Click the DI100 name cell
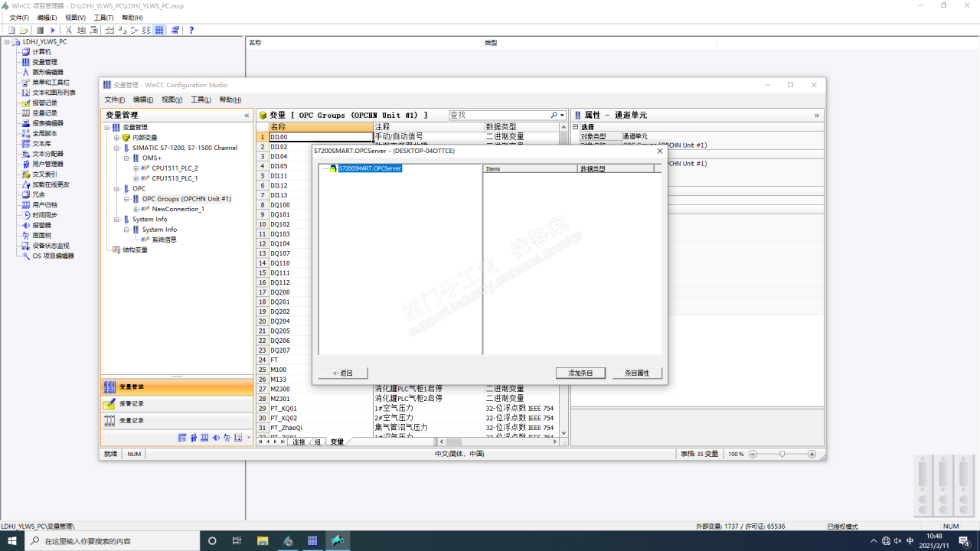The image size is (980, 551). coord(320,137)
